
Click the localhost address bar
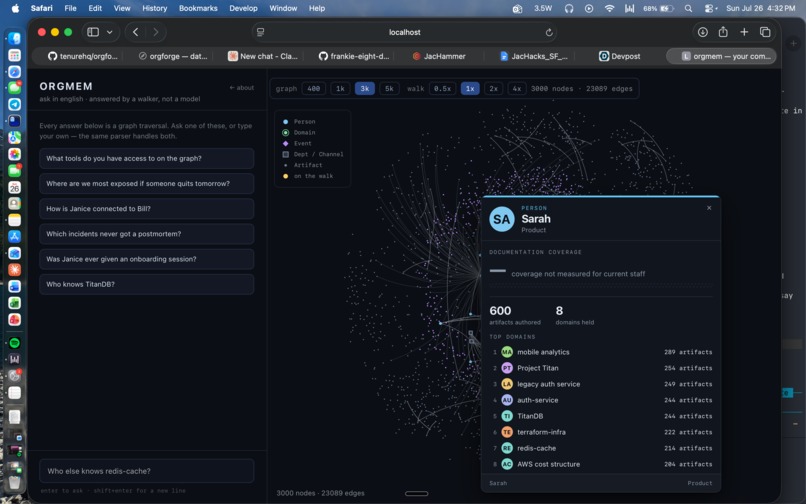pyautogui.click(x=405, y=32)
